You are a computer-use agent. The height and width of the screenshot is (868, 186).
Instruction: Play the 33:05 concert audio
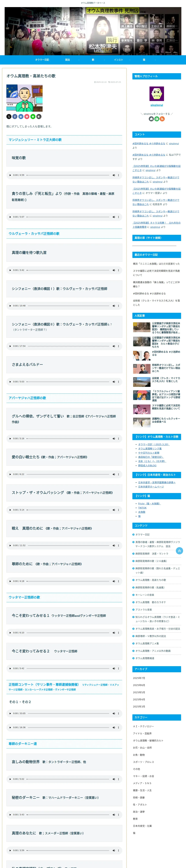[10, 713]
